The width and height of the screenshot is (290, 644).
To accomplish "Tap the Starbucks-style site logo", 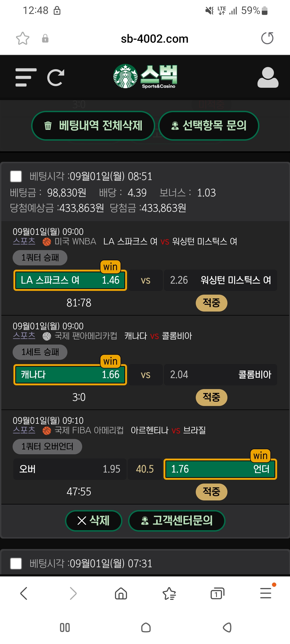I will click(x=145, y=77).
